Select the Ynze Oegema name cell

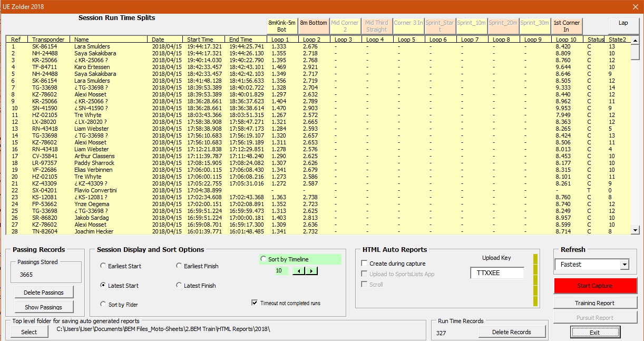(92, 204)
